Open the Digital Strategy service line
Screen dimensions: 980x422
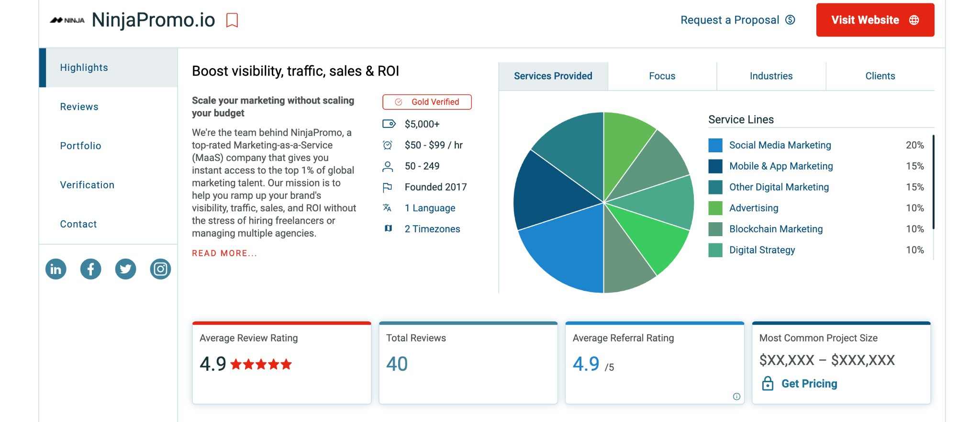(762, 250)
